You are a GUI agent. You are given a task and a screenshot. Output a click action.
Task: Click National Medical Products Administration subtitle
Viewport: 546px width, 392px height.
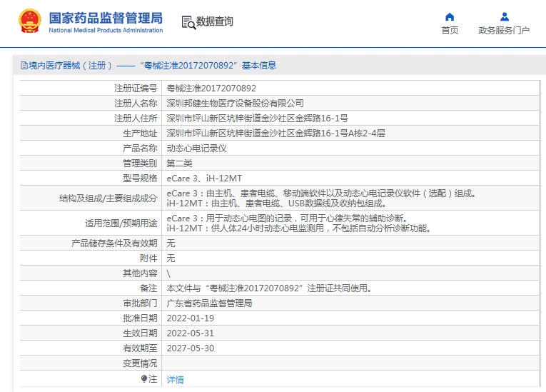click(106, 30)
